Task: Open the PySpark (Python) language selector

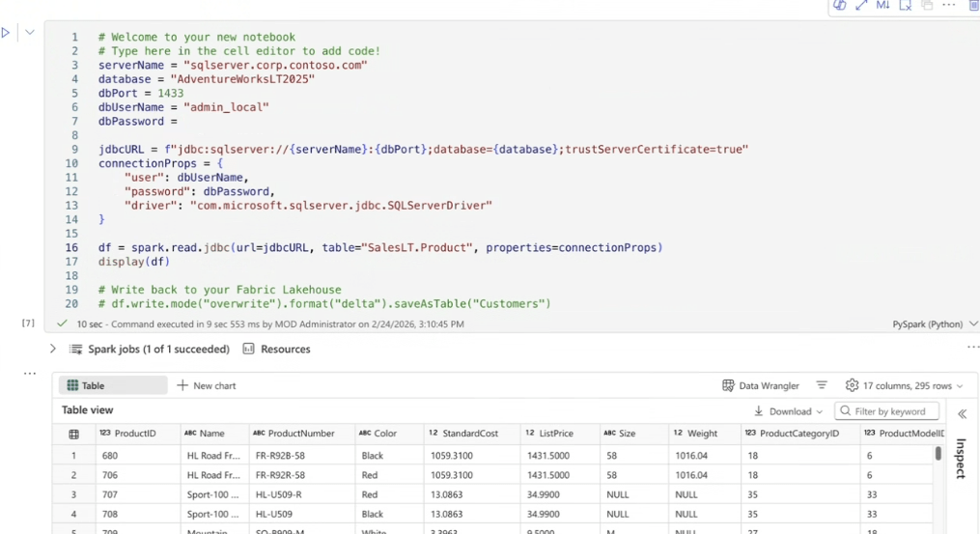Action: click(935, 324)
